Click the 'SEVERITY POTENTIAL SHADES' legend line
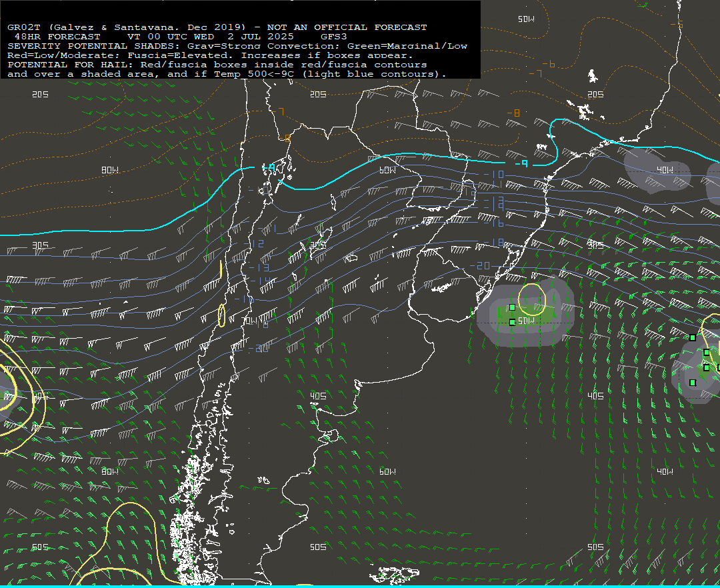The height and width of the screenshot is (588, 720). pyautogui.click(x=237, y=46)
